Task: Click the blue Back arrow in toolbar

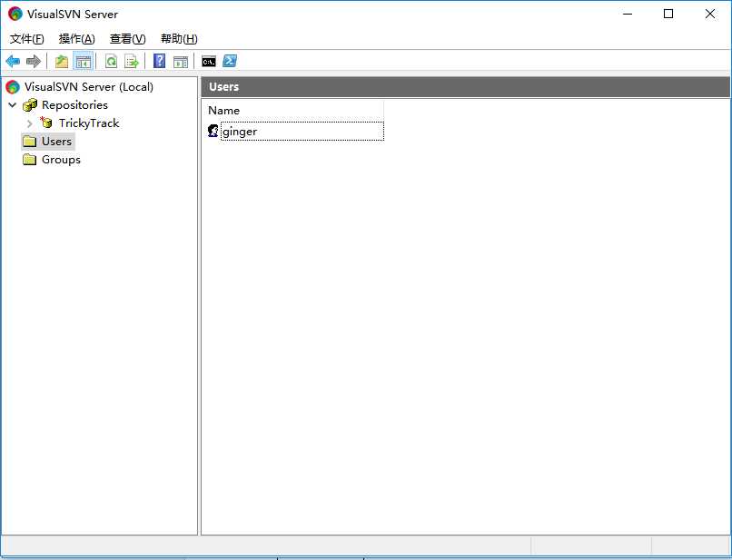Action: pyautogui.click(x=13, y=61)
